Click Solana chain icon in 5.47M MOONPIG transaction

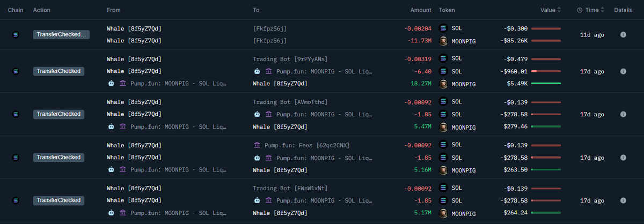pyautogui.click(x=15, y=114)
